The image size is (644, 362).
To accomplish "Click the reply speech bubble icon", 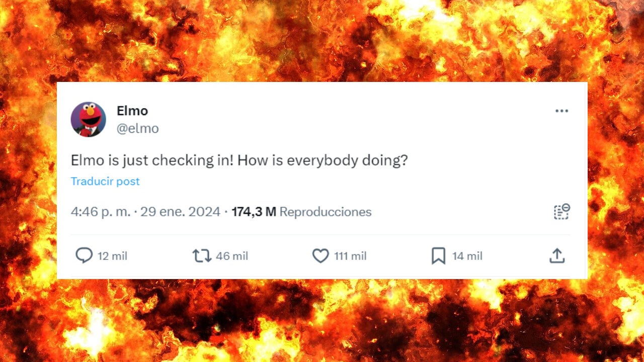I will (84, 256).
